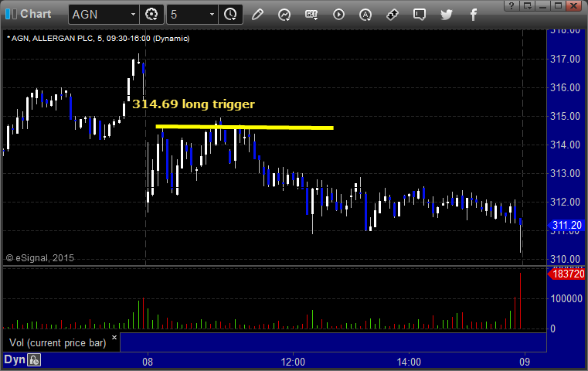Select the pencil drawing tools icon
Screen dimensions: 588x371
point(257,15)
